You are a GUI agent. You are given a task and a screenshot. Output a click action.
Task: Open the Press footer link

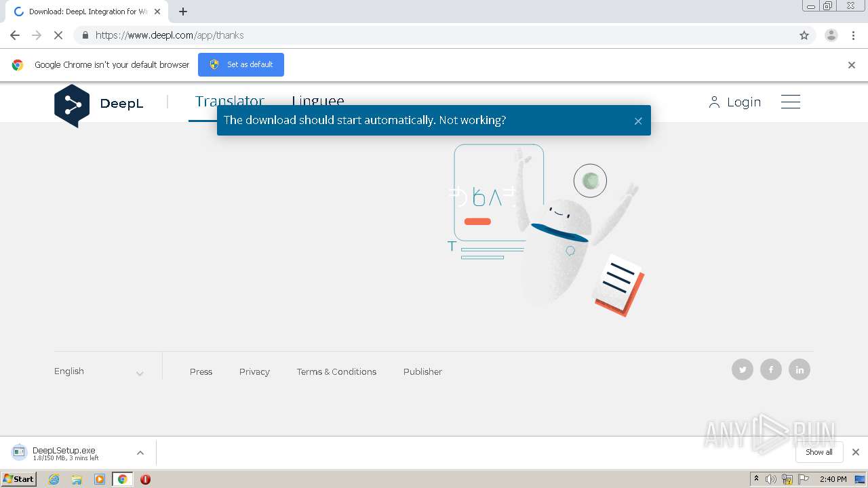[x=201, y=371]
